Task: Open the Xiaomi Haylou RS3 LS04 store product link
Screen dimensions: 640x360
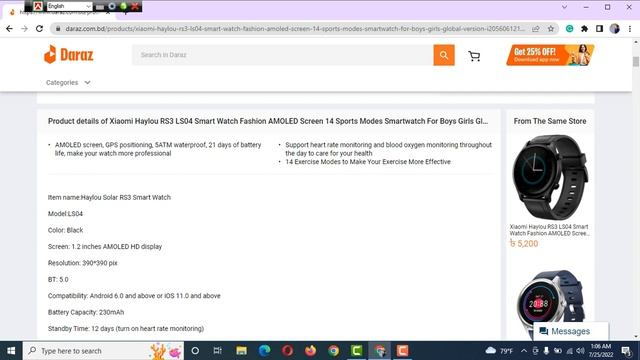Action: pyautogui.click(x=549, y=230)
